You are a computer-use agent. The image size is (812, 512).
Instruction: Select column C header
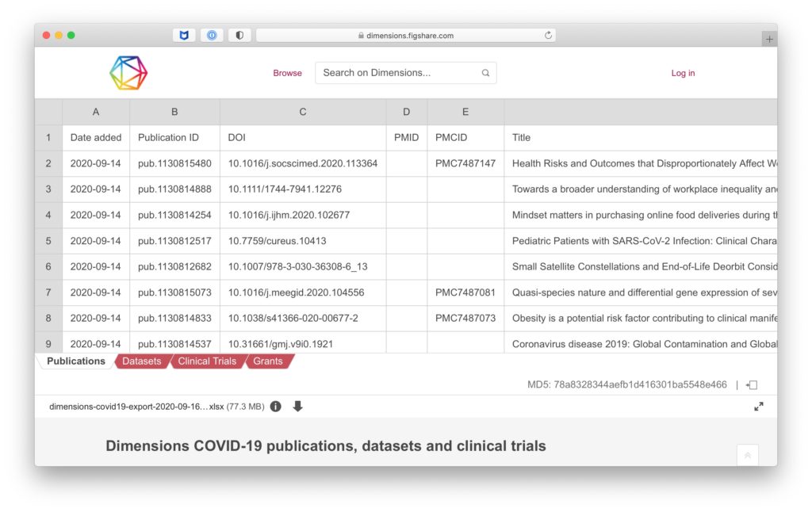coord(303,112)
